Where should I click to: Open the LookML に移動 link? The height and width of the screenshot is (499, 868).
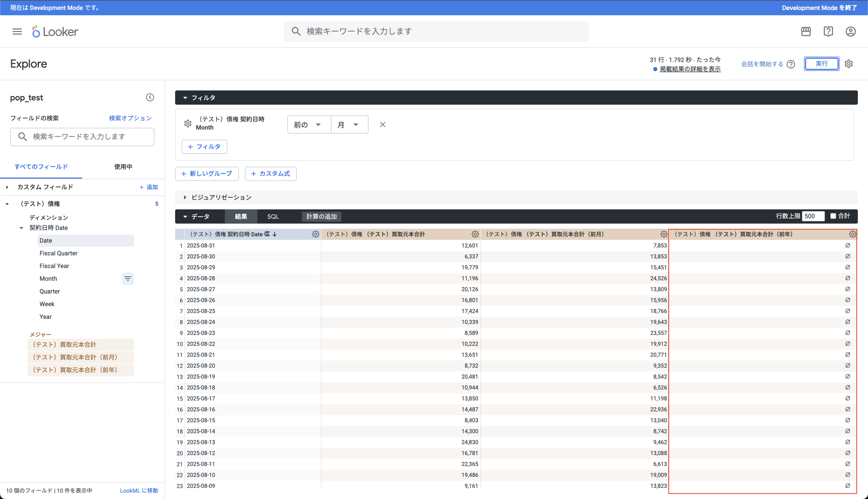tap(139, 490)
